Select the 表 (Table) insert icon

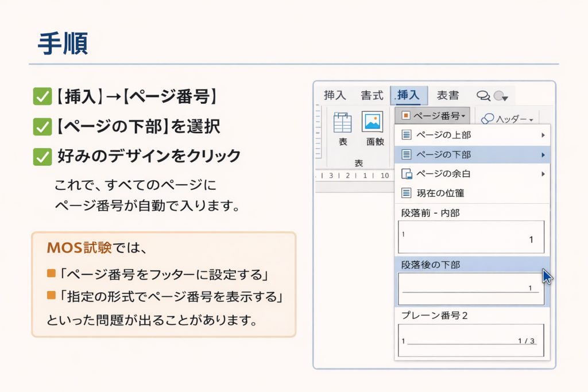pos(342,122)
